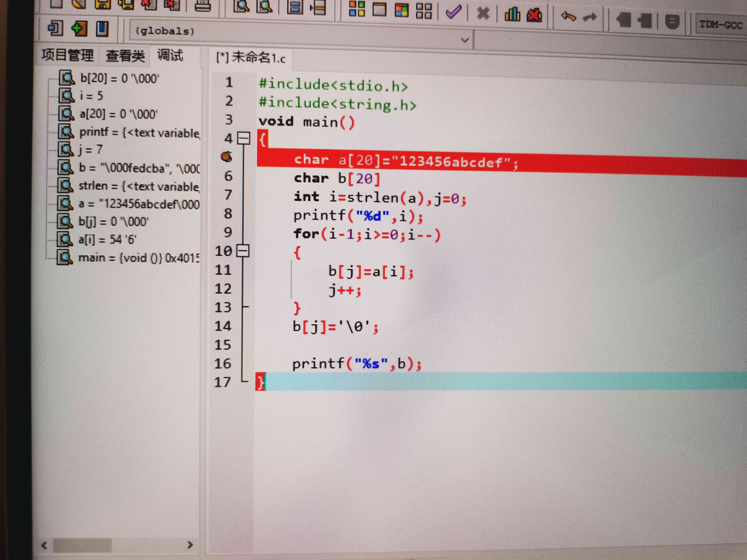Collapse the for-loop fold at line 10
The width and height of the screenshot is (747, 560).
(243, 251)
